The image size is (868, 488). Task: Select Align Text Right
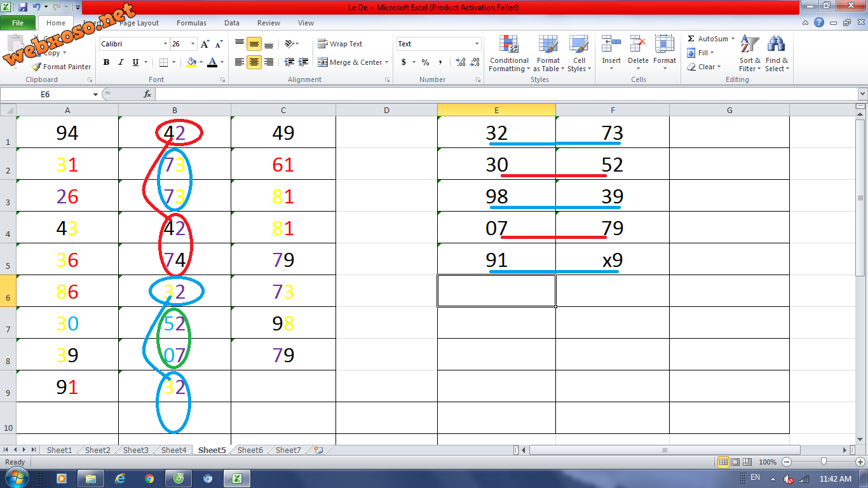269,62
